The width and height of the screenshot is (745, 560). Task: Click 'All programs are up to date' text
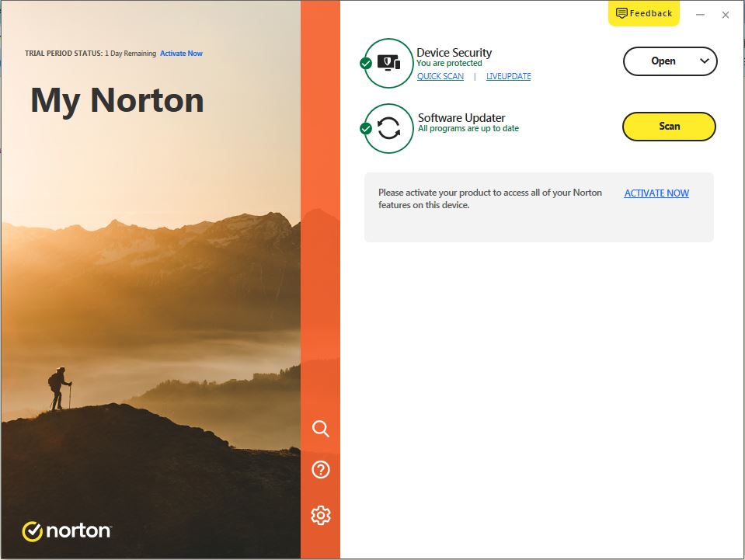pos(468,128)
